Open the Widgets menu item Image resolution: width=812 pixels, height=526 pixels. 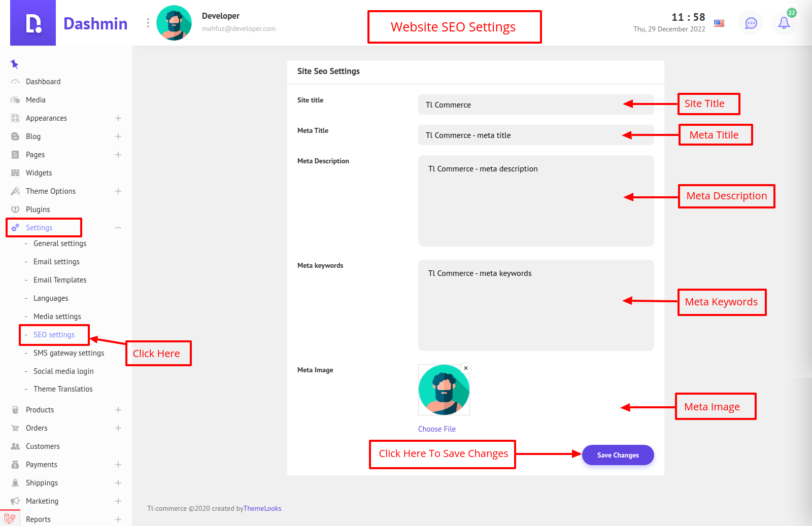pyautogui.click(x=39, y=173)
